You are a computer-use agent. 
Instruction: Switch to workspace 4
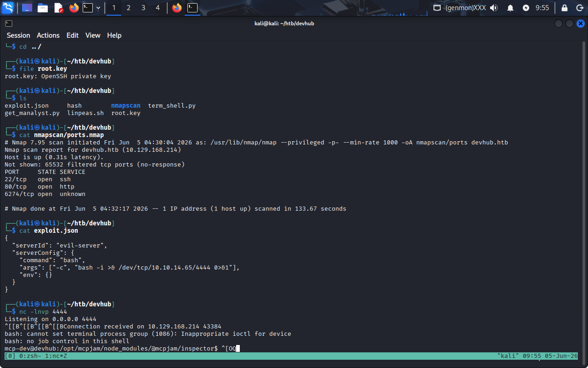coord(158,8)
